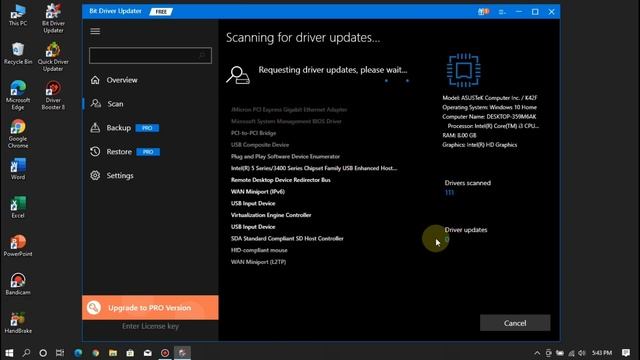Select the WAN Miniport (IPv6) entry
Screen dimensions: 640x360
click(x=258, y=191)
